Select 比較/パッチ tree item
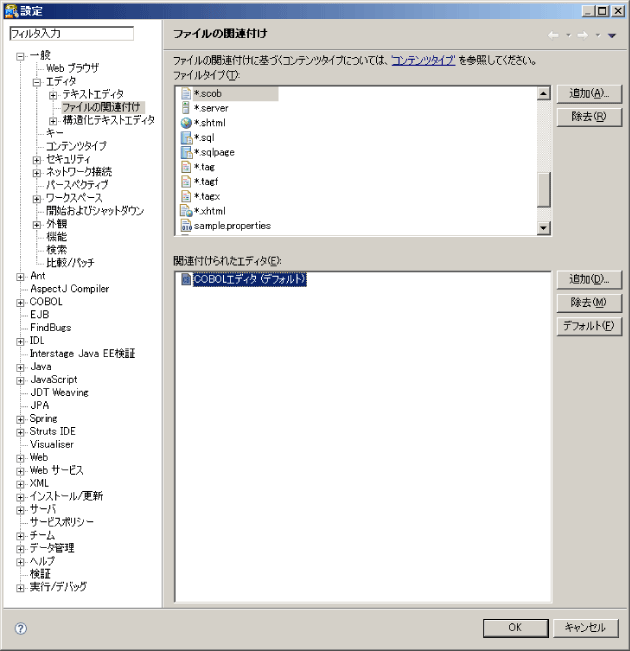The width and height of the screenshot is (630, 651). click(70, 263)
